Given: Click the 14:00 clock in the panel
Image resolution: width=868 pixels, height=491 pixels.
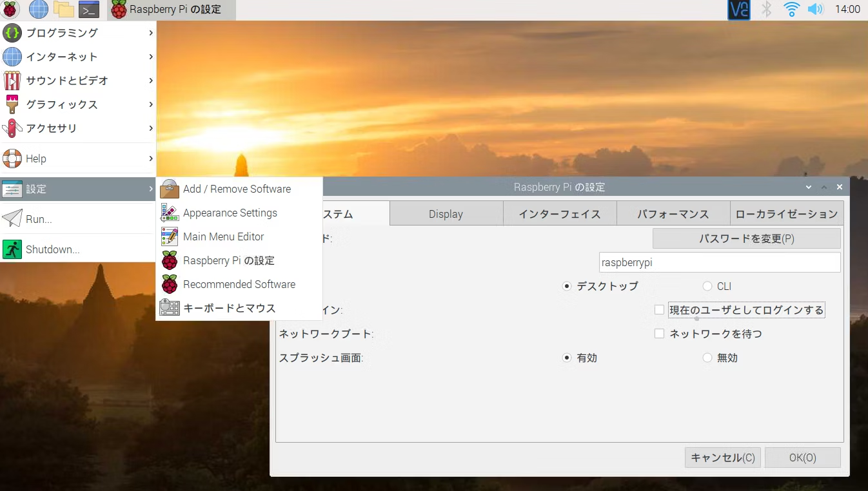Looking at the screenshot, I should coord(847,9).
